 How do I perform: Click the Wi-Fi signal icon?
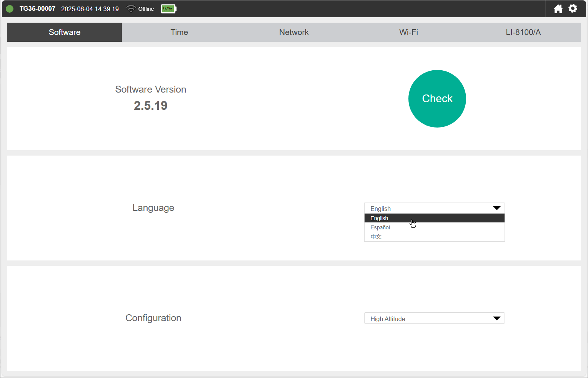point(131,9)
